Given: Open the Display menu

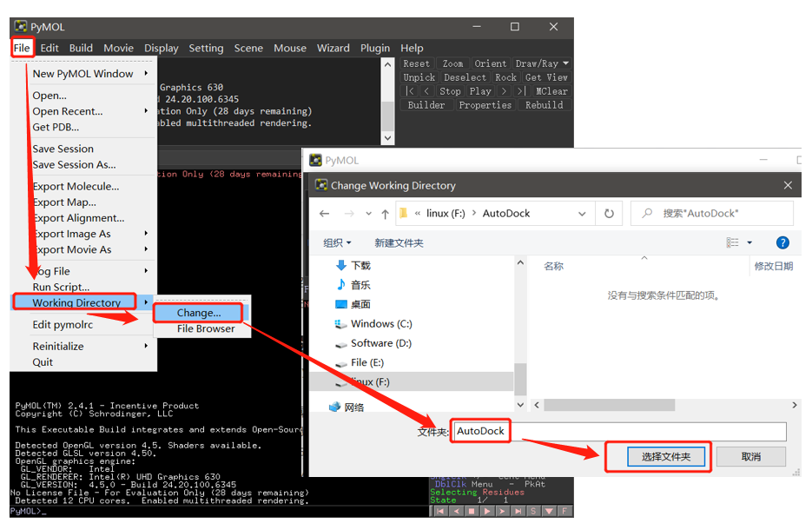Looking at the screenshot, I should pos(161,48).
